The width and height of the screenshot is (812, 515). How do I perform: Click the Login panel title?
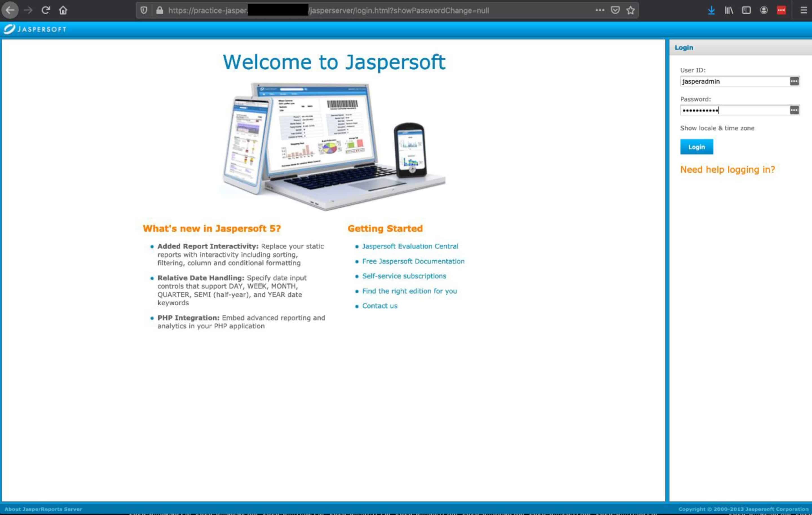tap(684, 48)
